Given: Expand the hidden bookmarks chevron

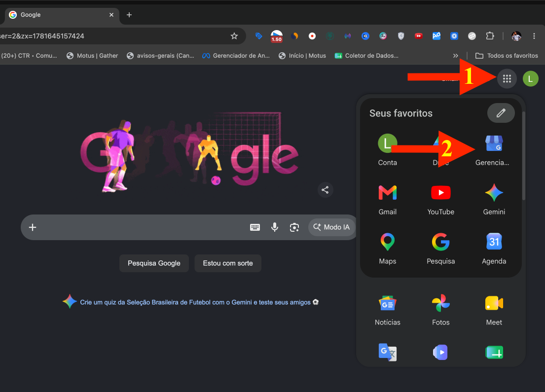Looking at the screenshot, I should tap(455, 56).
